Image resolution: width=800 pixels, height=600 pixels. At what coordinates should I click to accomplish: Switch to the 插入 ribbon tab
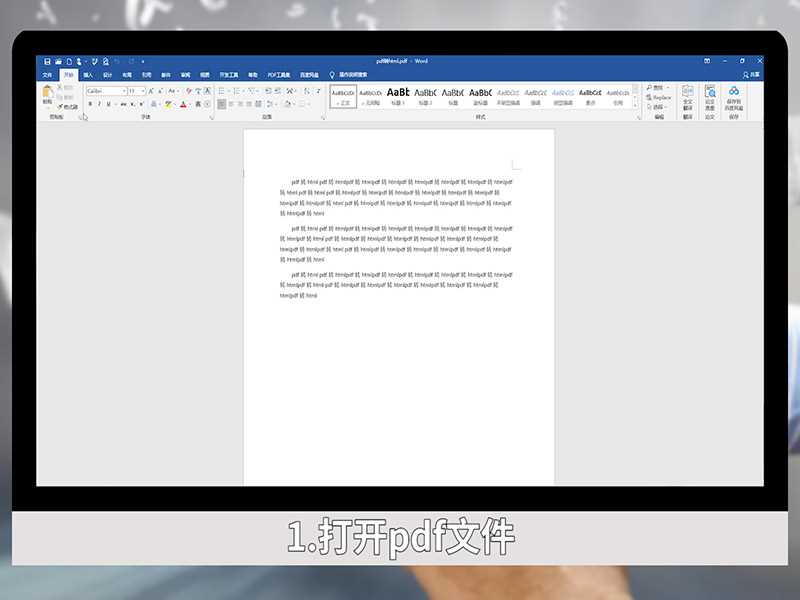[x=87, y=72]
